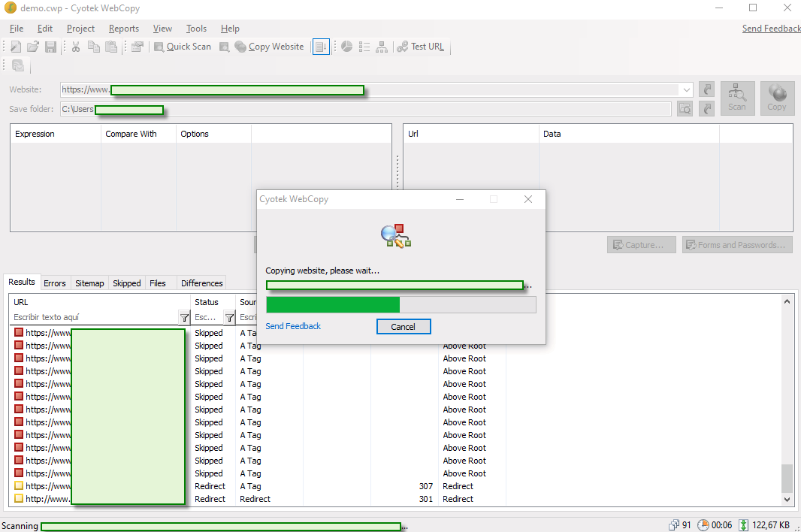Click the green copying progress bar
The height and width of the screenshot is (532, 801).
401,304
